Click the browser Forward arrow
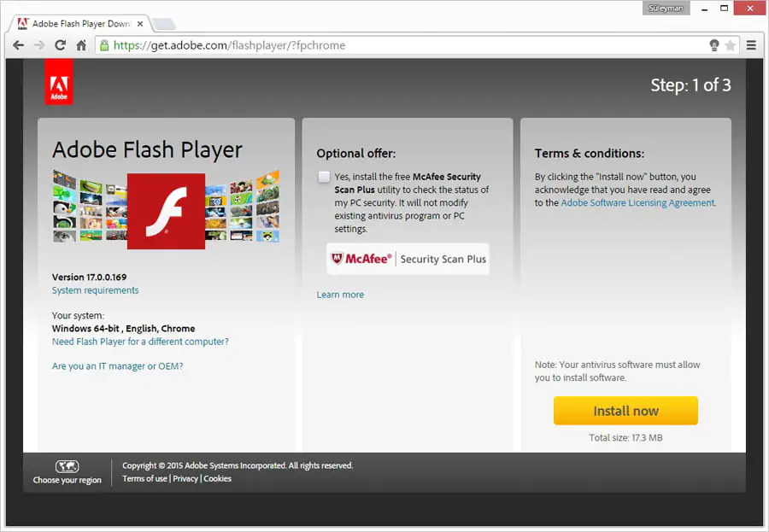Screen dimensions: 769x532 (x=38, y=45)
